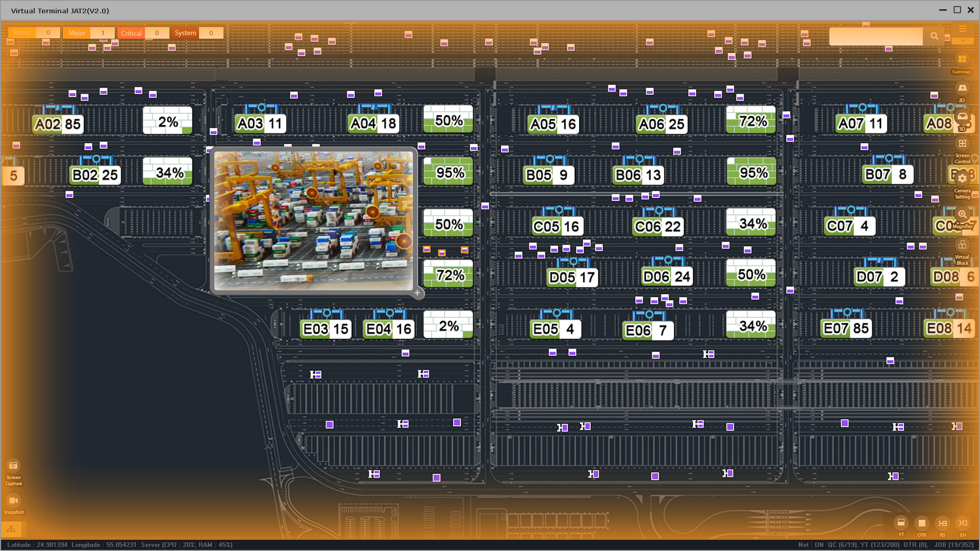Screen dimensions: 980x551
Task: Expand the hierarchy panel arrow at bottom left
Action: point(23,529)
